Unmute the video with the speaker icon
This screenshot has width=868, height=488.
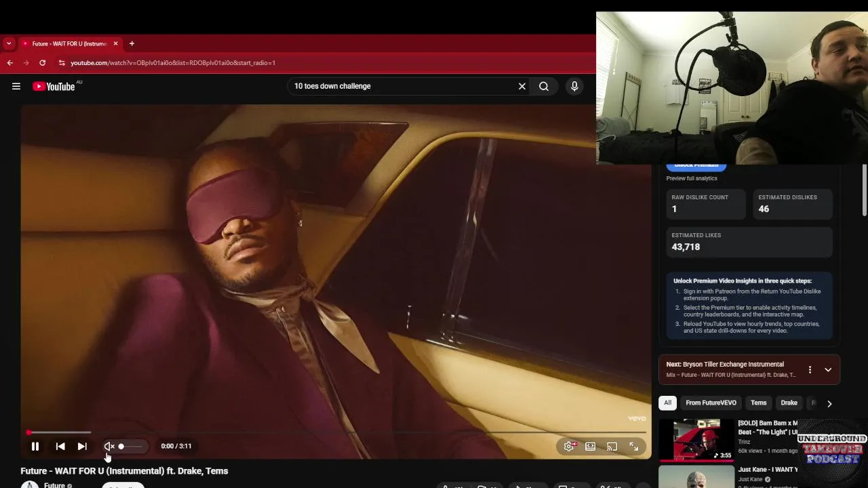coord(109,446)
